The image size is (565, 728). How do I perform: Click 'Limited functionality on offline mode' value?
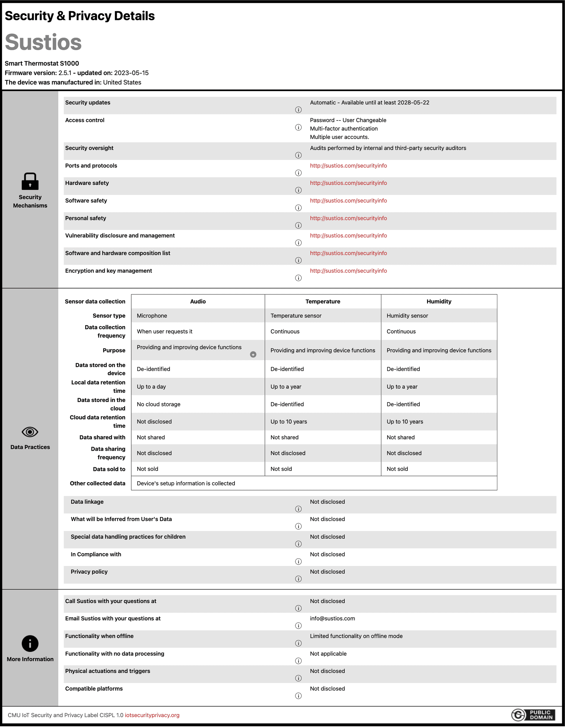point(356,636)
